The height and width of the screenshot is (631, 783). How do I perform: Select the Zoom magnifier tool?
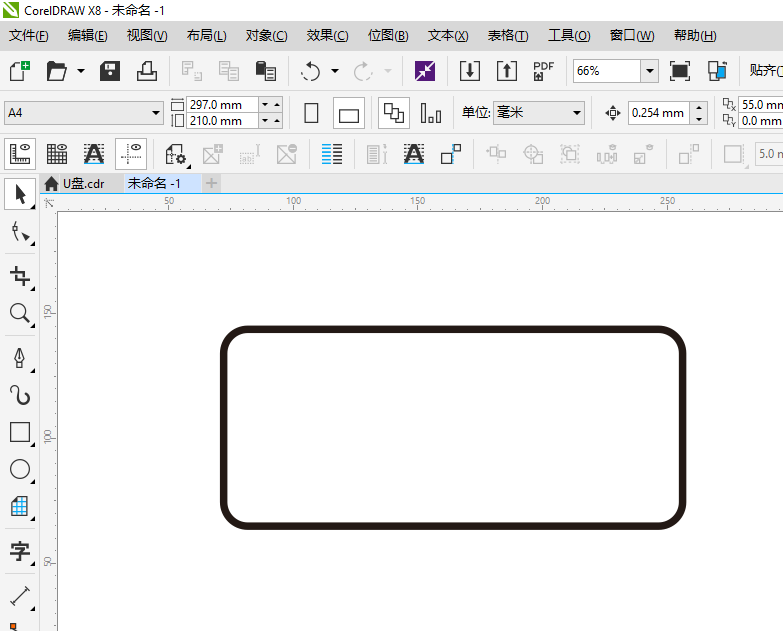(20, 314)
